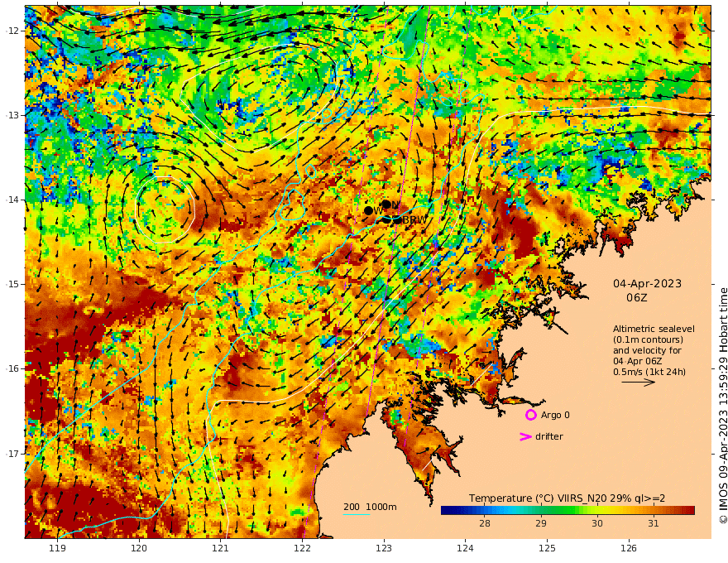Image resolution: width=728 pixels, height=563 pixels.
Task: Click latitude axis label -17
Action: point(12,454)
